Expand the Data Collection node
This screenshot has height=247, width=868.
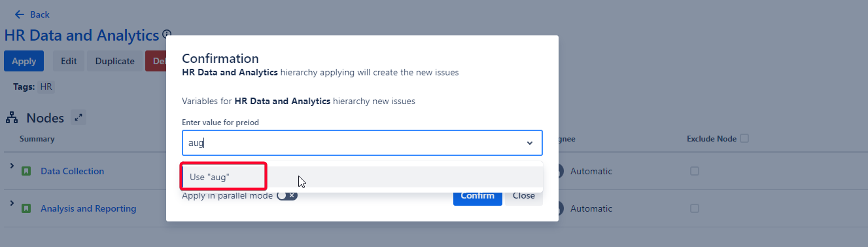(x=12, y=167)
